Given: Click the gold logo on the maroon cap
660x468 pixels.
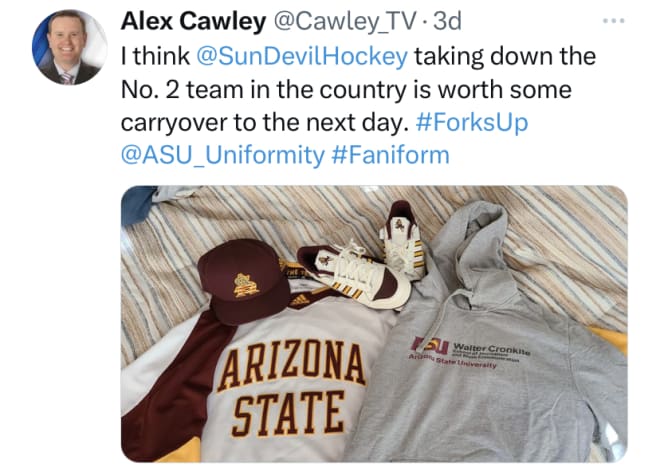Looking at the screenshot, I should 247,285.
